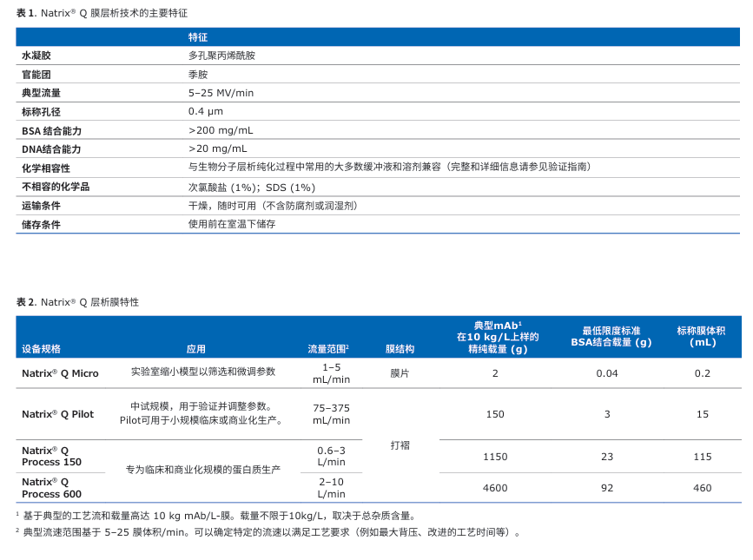This screenshot has width=753, height=560.
Task: Select the 多孔聚丙烯酰胺 cell value
Action: (x=221, y=56)
